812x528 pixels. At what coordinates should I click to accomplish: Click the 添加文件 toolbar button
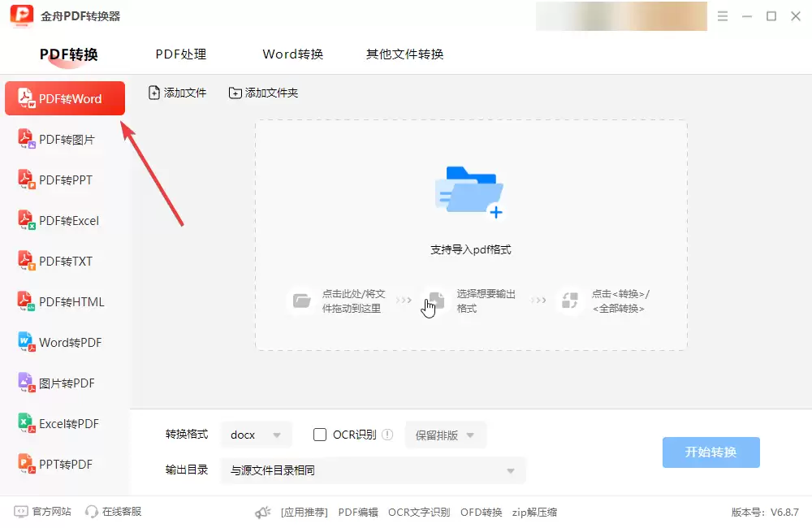pyautogui.click(x=177, y=93)
